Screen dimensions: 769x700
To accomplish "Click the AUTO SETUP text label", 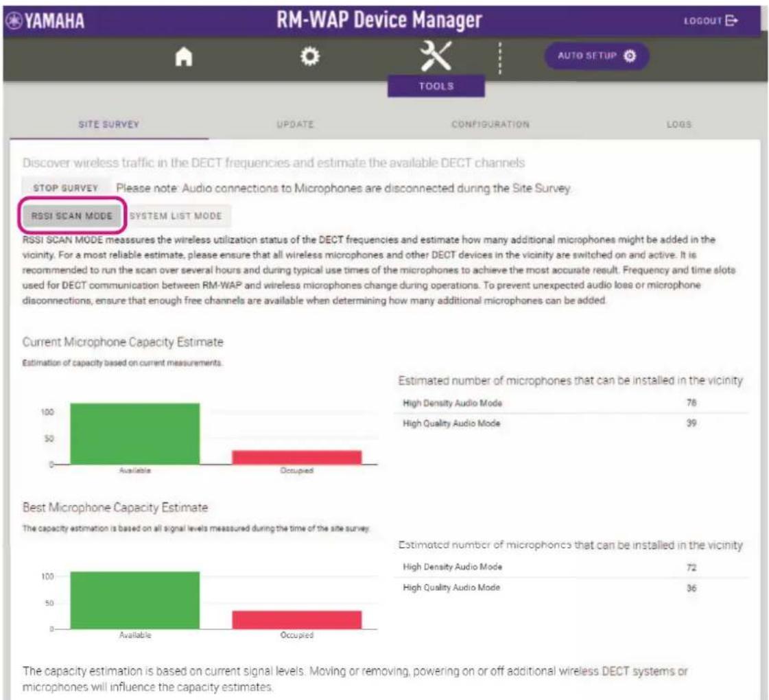I will 587,56.
